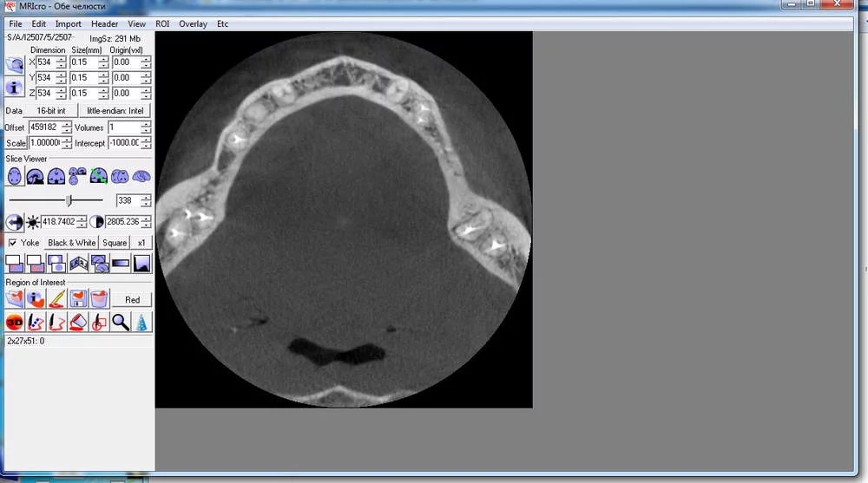This screenshot has width=868, height=483.
Task: Click the blue cone icon
Action: [x=141, y=322]
